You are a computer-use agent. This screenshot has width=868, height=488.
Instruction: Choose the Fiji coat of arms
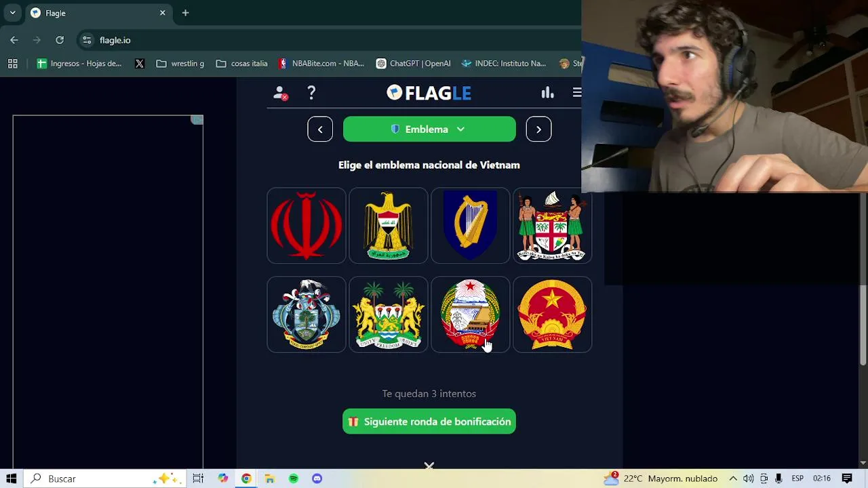pos(552,226)
